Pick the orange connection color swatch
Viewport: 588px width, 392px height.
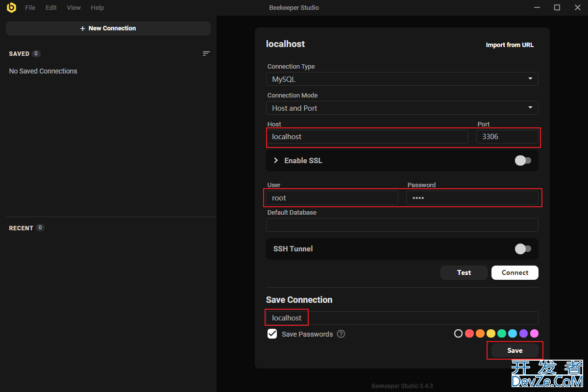(480, 334)
